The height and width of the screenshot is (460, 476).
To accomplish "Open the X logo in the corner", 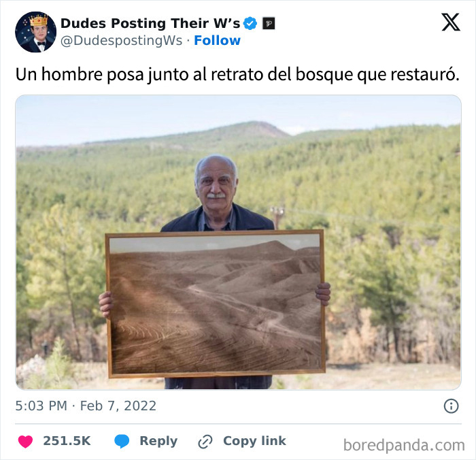I will [x=451, y=22].
